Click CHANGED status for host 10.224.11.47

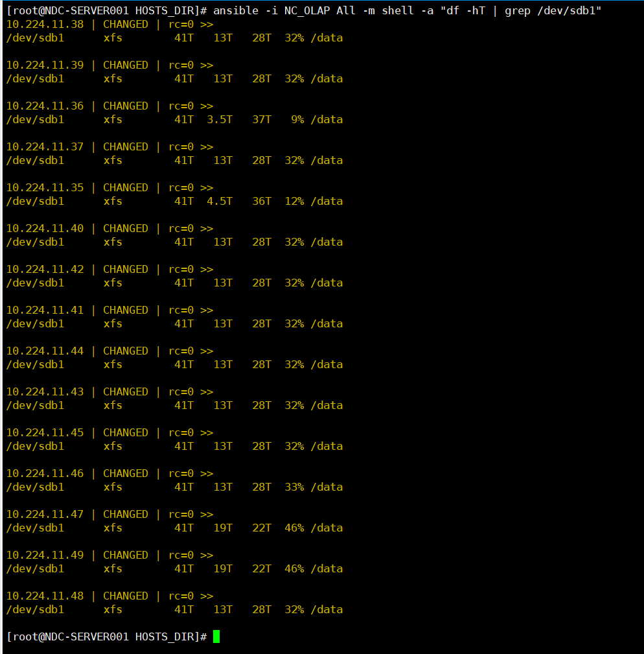pos(125,514)
